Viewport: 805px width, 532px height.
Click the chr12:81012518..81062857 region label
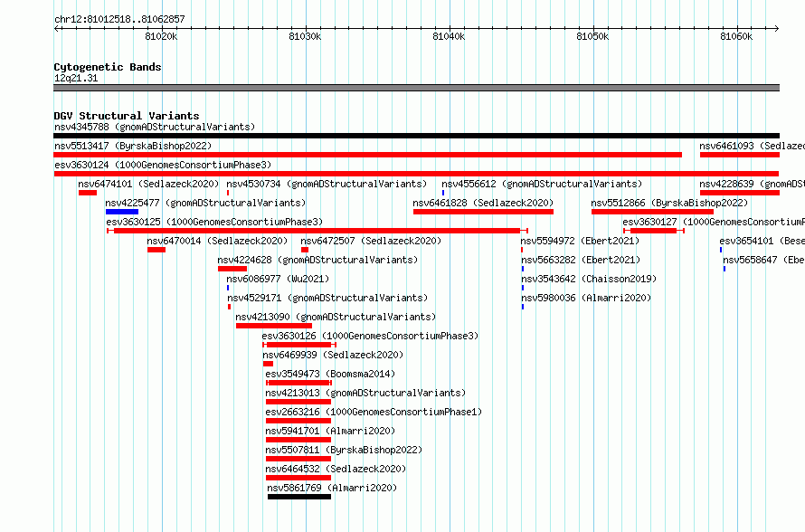[x=119, y=19]
